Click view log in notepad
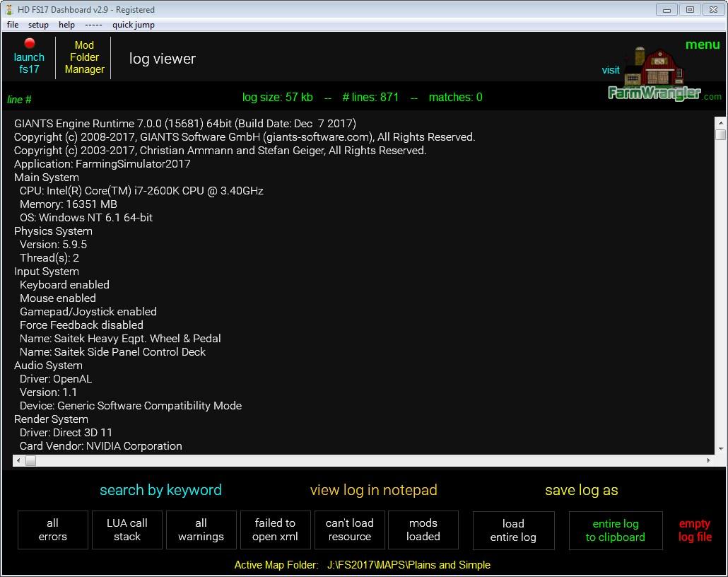 373,490
